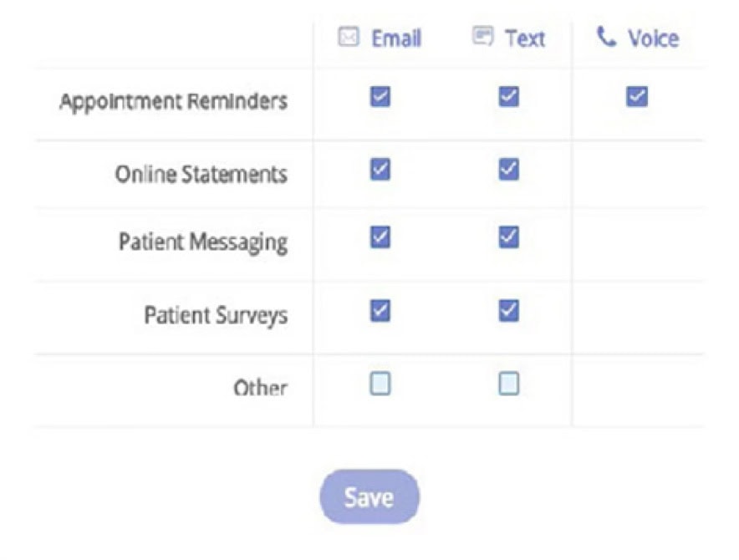
Task: Uncheck Text for Appointment Reminders
Action: click(508, 97)
